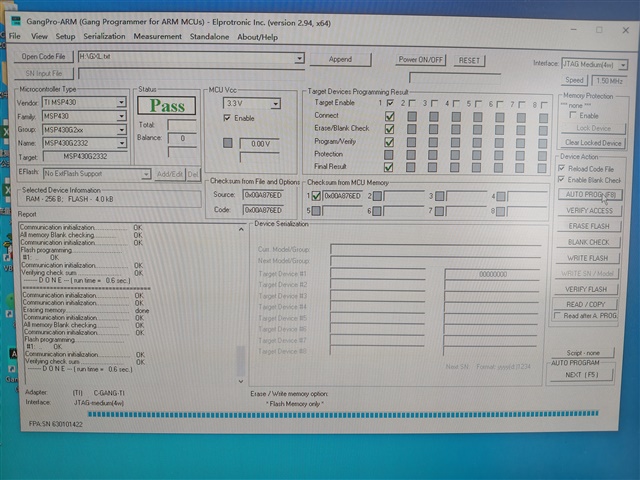Open the Standalone menu
The width and height of the screenshot is (640, 480).
(x=209, y=37)
